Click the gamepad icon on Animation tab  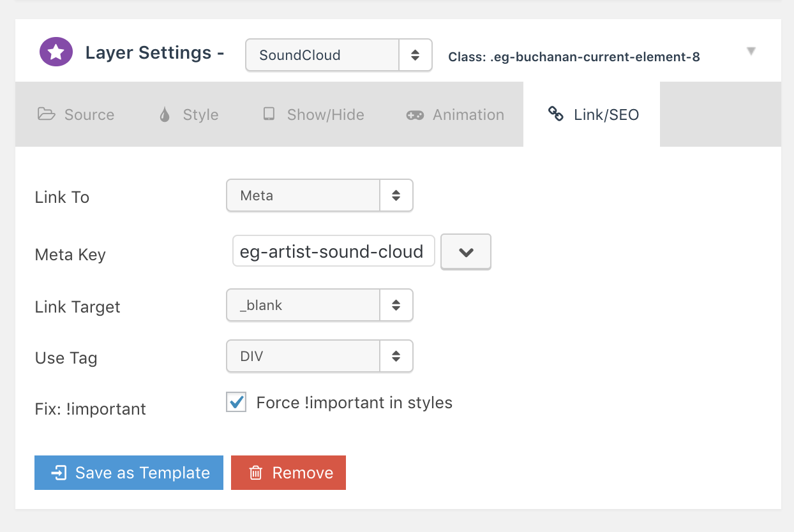tap(415, 115)
